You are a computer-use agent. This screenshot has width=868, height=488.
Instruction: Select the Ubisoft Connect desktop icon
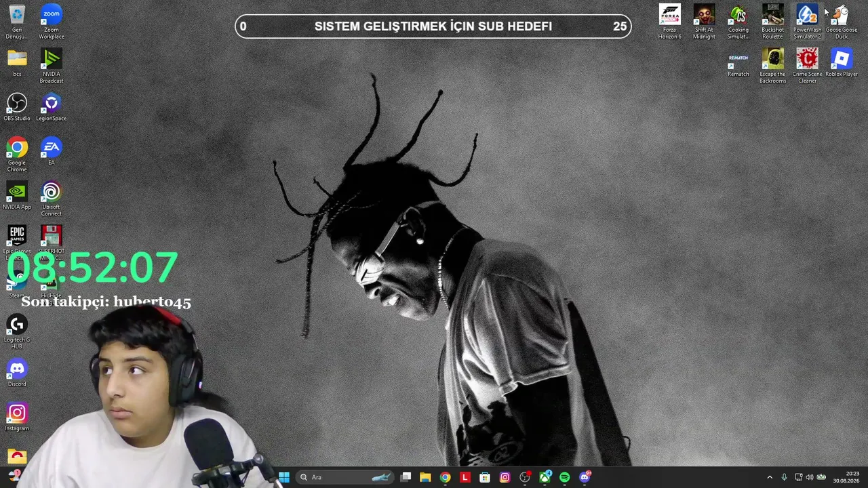(51, 199)
